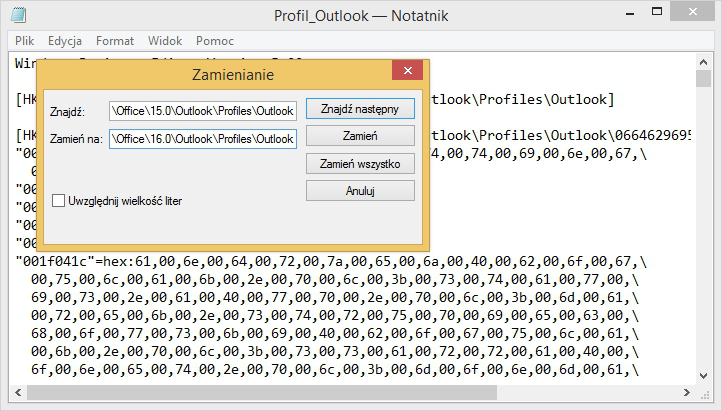
Task: Close the Notatnik window
Action: (693, 12)
